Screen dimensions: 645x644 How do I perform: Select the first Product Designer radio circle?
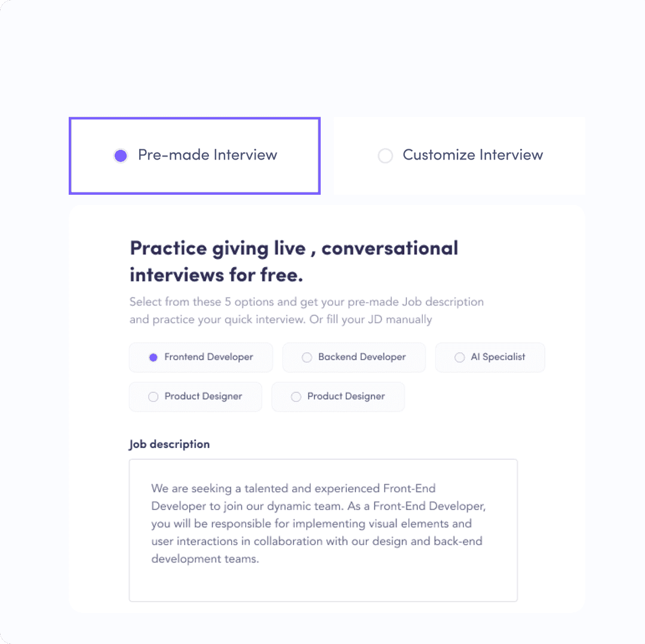(x=153, y=397)
